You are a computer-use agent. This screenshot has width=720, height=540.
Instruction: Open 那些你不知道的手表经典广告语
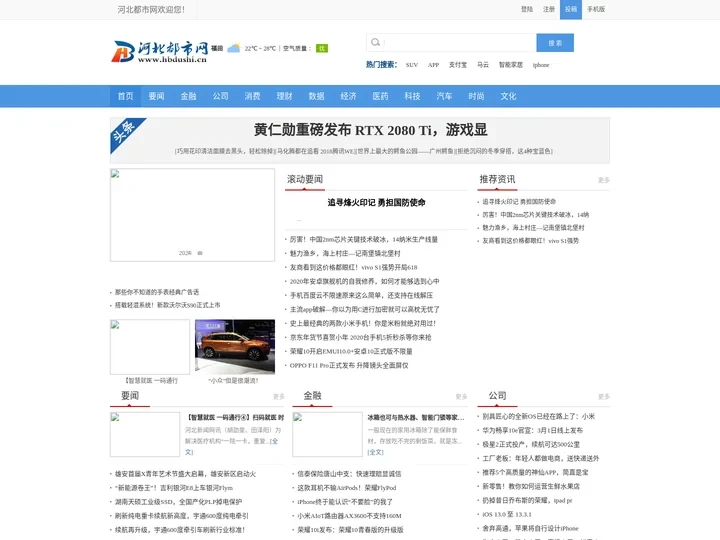tap(157, 292)
